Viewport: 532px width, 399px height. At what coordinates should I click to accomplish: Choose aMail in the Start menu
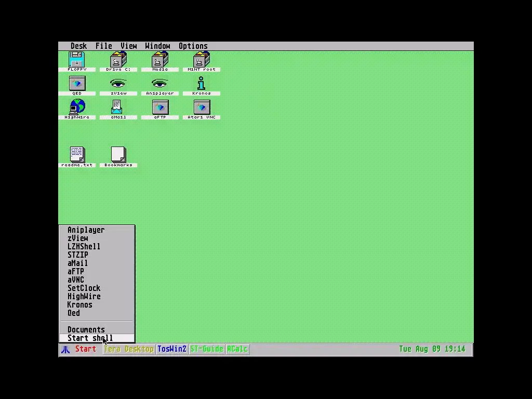point(97,263)
